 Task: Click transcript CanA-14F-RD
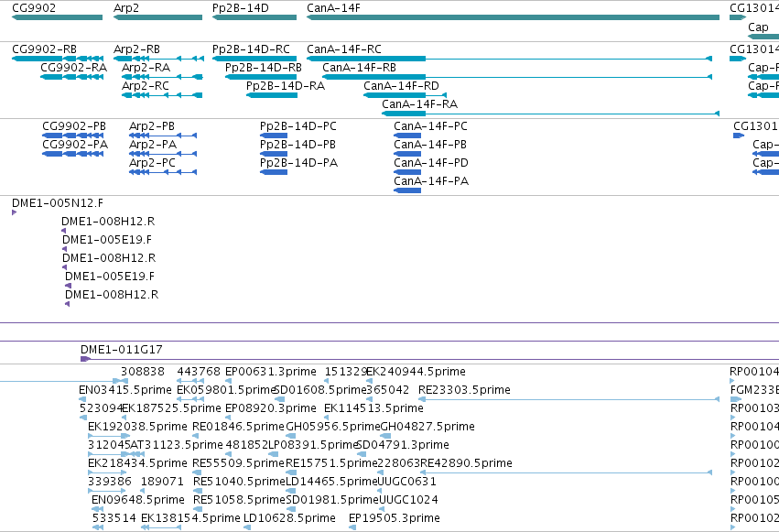[x=405, y=95]
